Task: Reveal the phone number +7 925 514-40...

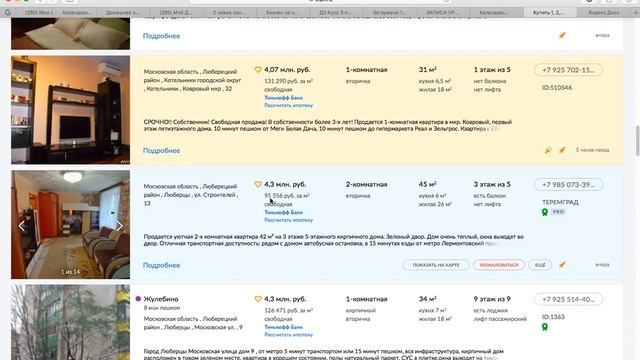Action: click(568, 299)
